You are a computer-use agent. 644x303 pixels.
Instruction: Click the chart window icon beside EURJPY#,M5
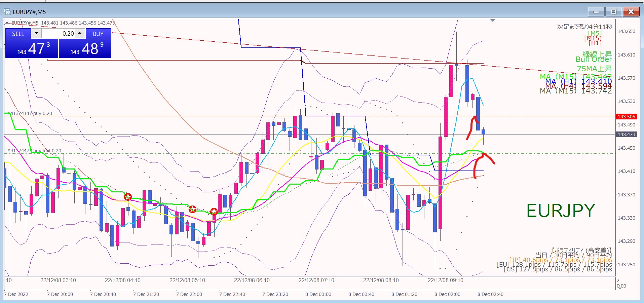pyautogui.click(x=7, y=12)
